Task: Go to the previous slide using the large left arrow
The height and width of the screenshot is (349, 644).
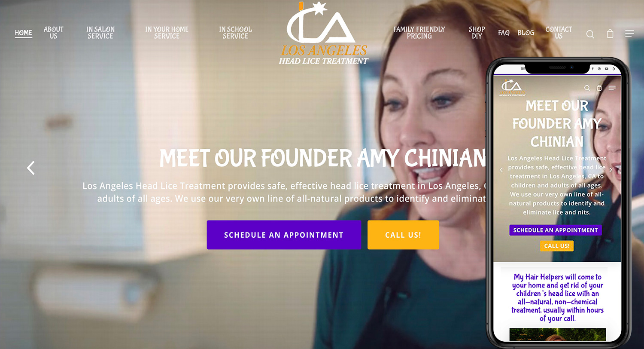Action: coord(30,168)
